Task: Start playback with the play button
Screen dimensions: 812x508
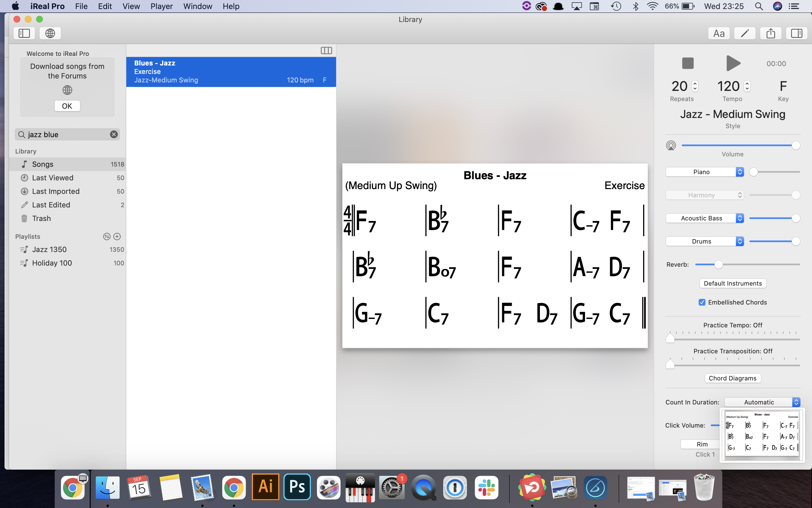Action: click(x=733, y=63)
